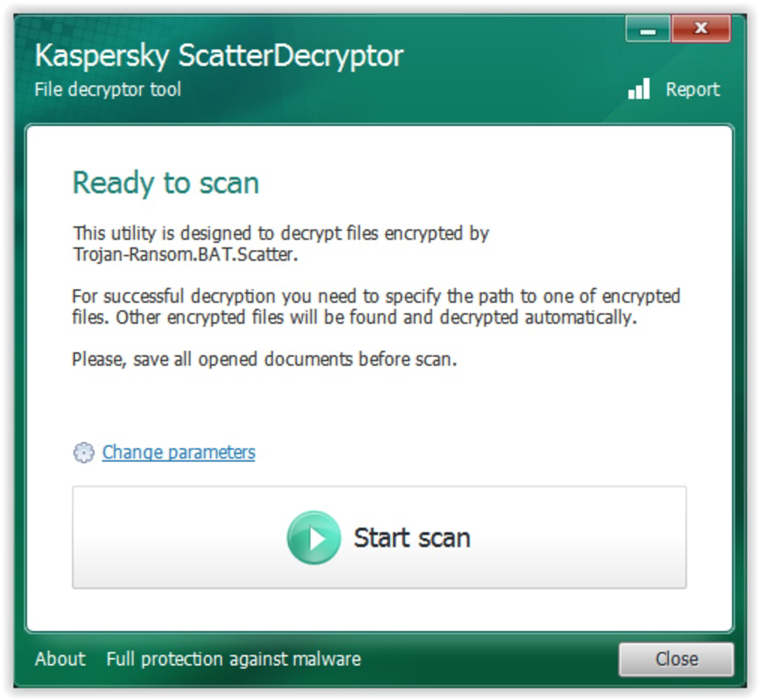Minimize the ScatterDecryptor window
The image size is (759, 700).
click(x=648, y=29)
